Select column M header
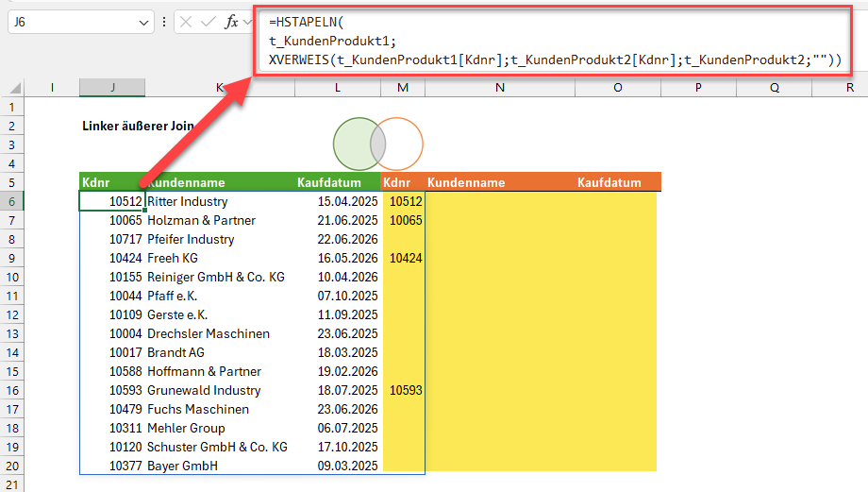The width and height of the screenshot is (868, 492). click(403, 88)
